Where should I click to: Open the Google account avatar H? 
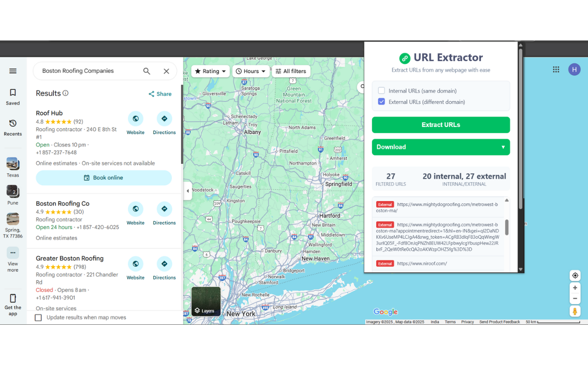tap(574, 69)
